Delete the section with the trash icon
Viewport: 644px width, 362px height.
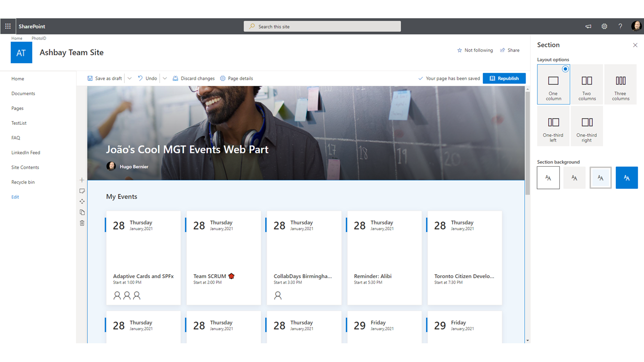(82, 223)
